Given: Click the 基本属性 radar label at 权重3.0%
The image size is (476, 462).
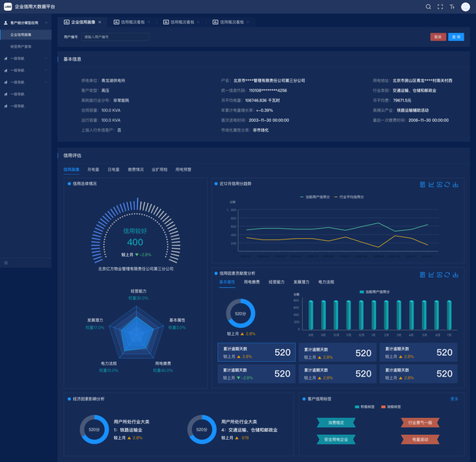Looking at the screenshot, I should point(177,323).
